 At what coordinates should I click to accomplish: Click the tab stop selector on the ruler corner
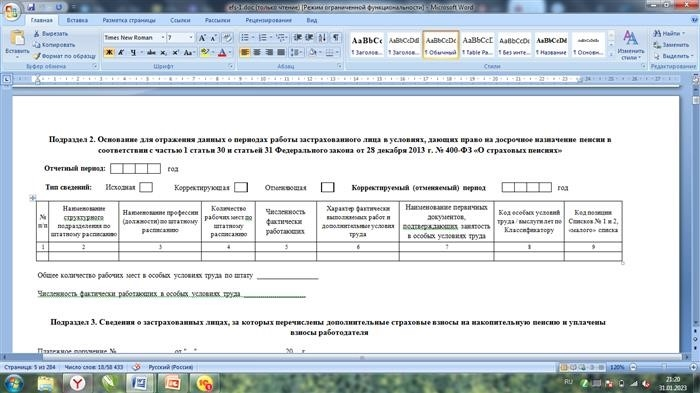(6, 79)
